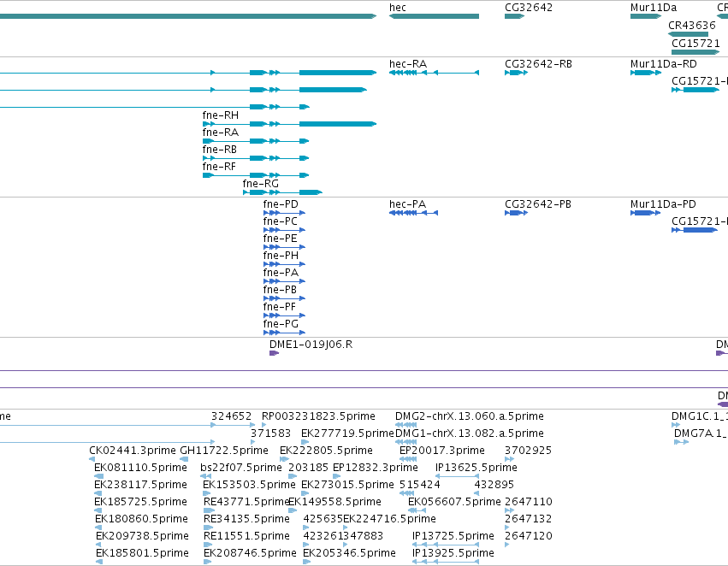
Task: Choose the EK238117.5prime EST
Action: pos(98,493)
